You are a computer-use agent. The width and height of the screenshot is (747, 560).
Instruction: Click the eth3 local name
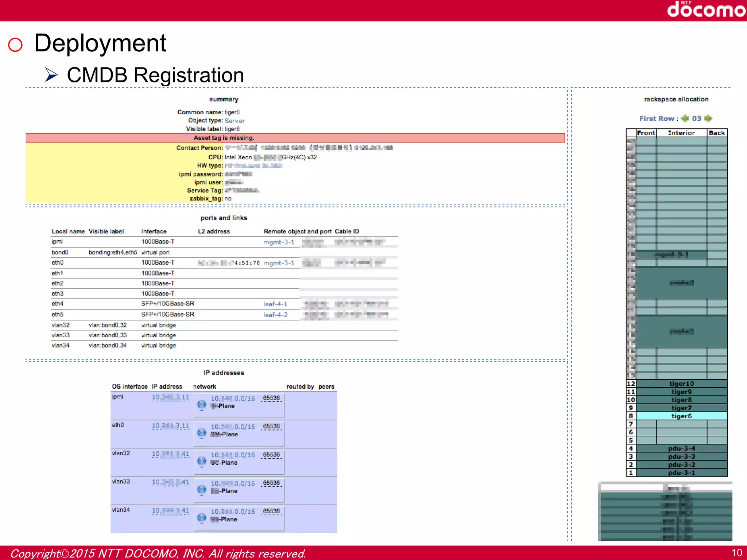(x=57, y=293)
